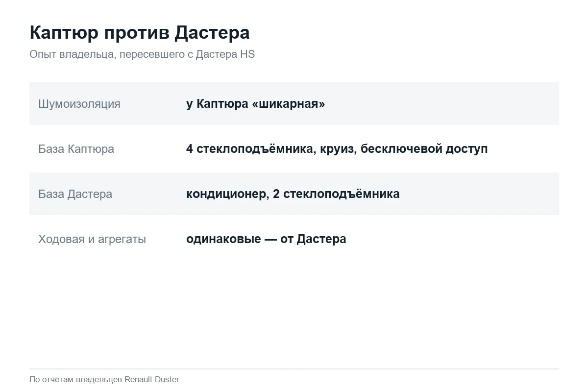Image resolution: width=588 pixels, height=392 pixels.
Task: Click the «Шумоизоляция» row label
Action: (x=79, y=104)
